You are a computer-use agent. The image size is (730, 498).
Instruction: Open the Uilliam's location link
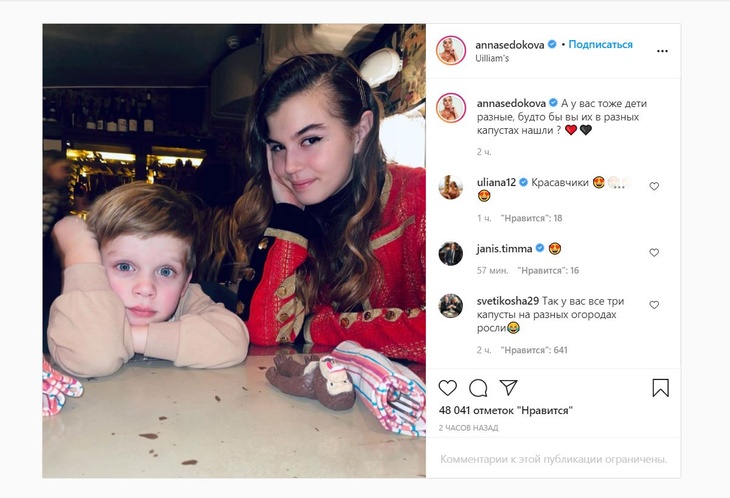tap(492, 58)
